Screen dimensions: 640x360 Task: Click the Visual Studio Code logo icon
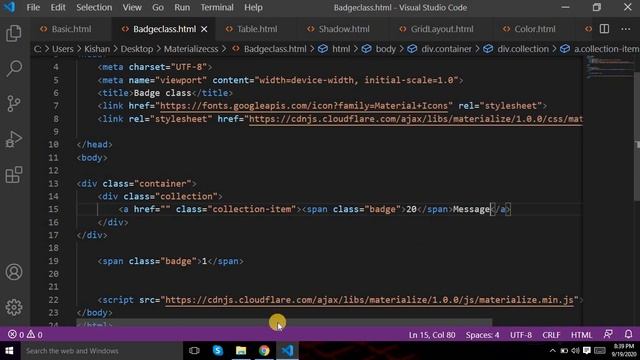(9, 7)
